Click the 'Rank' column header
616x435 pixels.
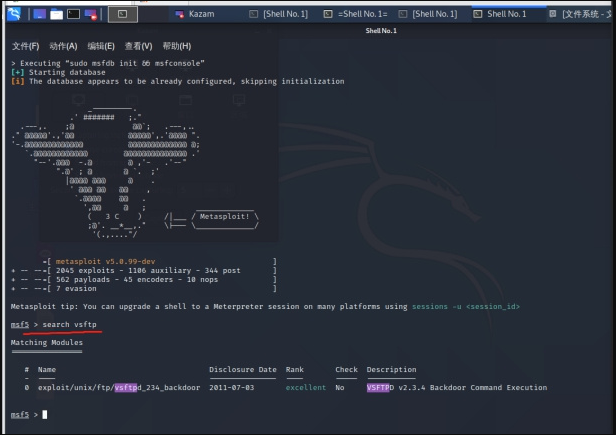(295, 370)
